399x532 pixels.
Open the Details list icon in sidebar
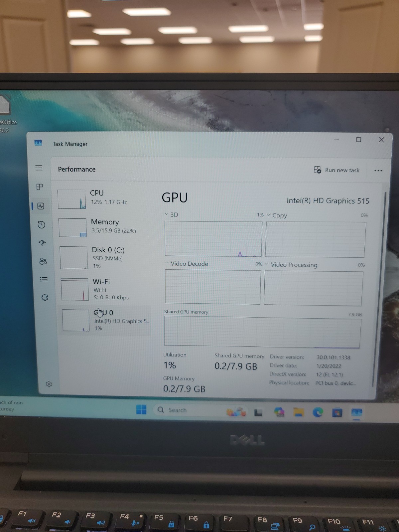[44, 279]
